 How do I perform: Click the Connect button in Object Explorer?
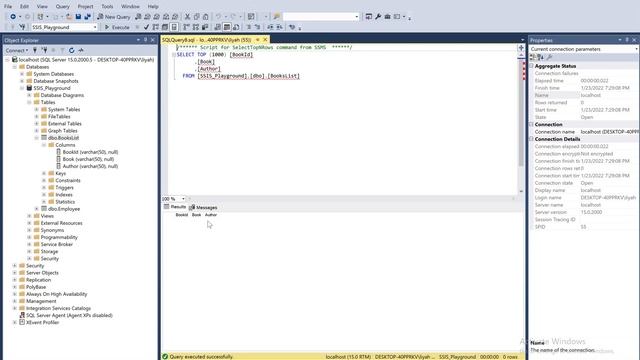(x=17, y=51)
